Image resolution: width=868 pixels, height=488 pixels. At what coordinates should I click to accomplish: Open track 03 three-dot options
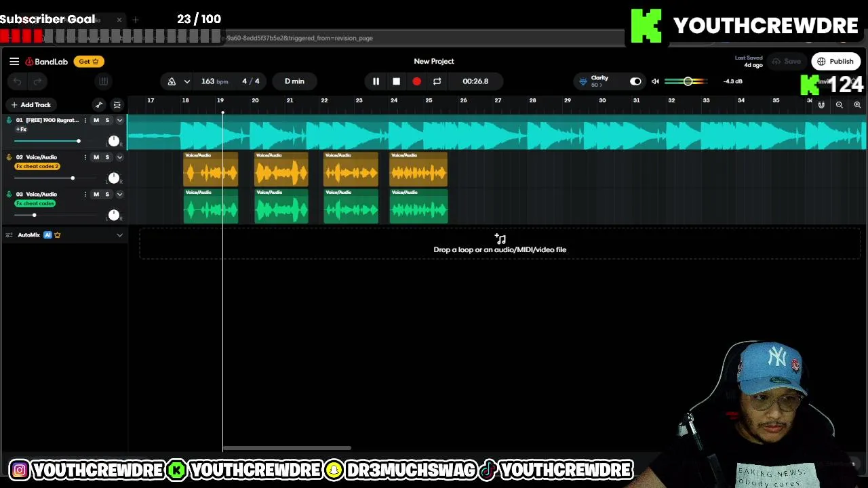point(85,195)
